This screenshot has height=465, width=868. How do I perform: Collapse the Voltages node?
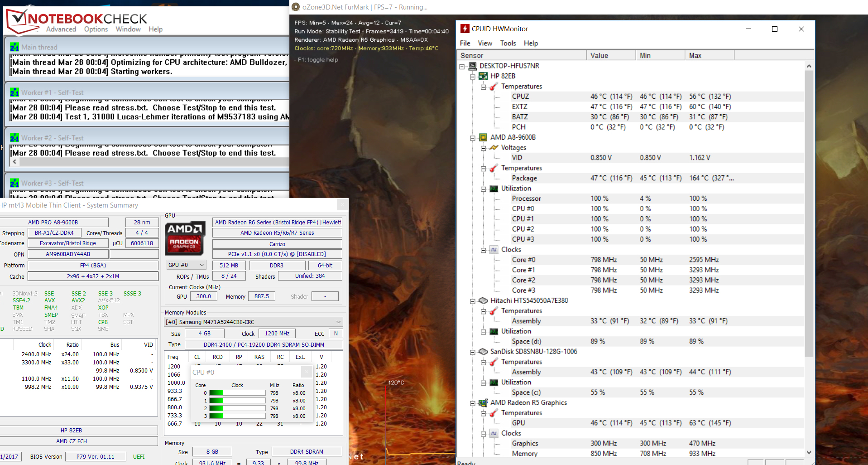[x=484, y=148]
